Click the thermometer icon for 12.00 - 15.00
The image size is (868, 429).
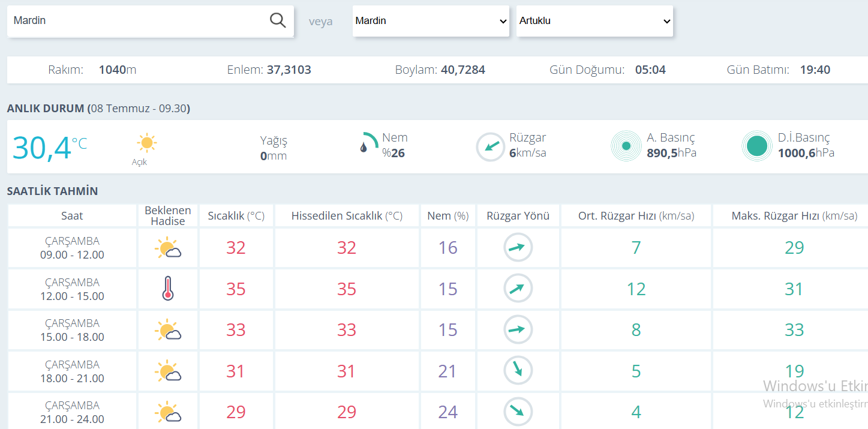click(x=168, y=289)
